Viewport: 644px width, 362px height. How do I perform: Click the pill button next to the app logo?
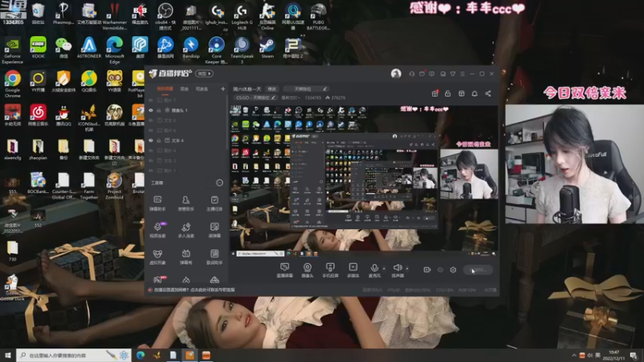coord(204,74)
